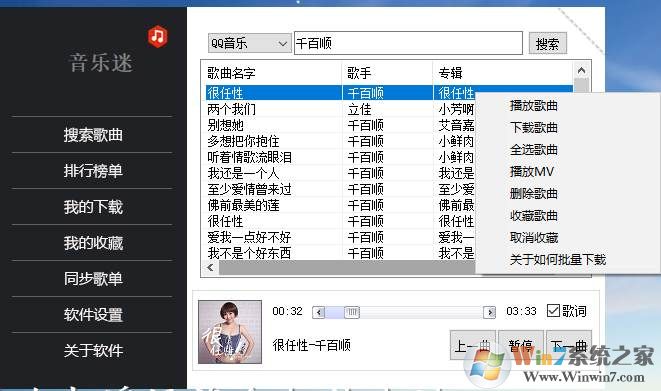
Task: Open 我的下载 in the sidebar
Action: tap(93, 207)
